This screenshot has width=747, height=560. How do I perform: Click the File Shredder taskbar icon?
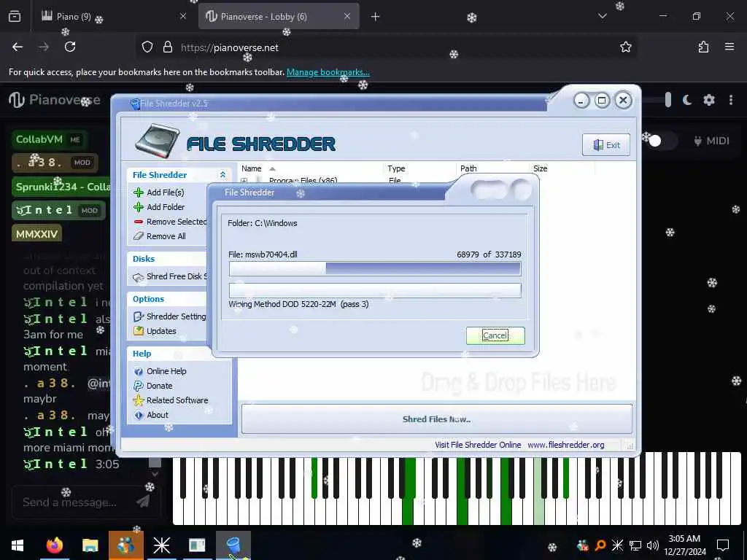click(233, 545)
